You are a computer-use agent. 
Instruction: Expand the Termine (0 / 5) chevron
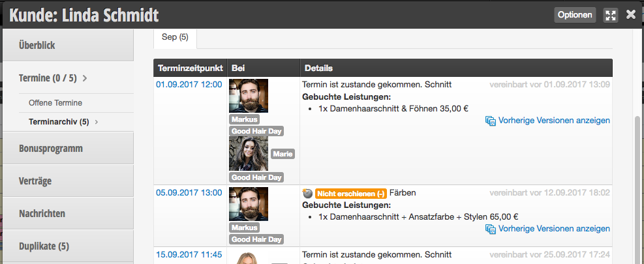coord(85,78)
